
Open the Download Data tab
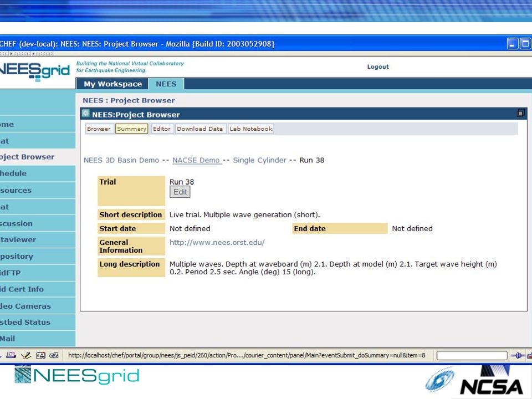[x=200, y=129]
